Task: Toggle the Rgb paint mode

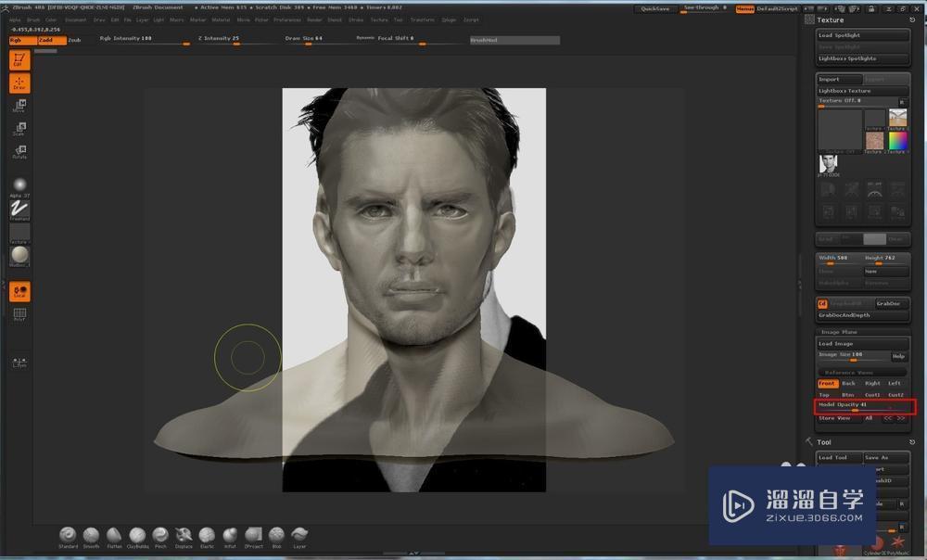Action: (x=23, y=40)
